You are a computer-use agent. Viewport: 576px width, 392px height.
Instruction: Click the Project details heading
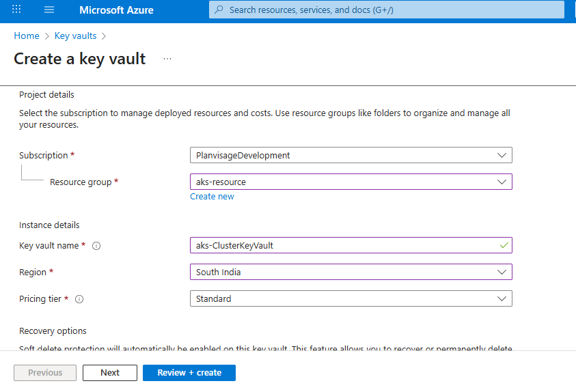pos(46,95)
